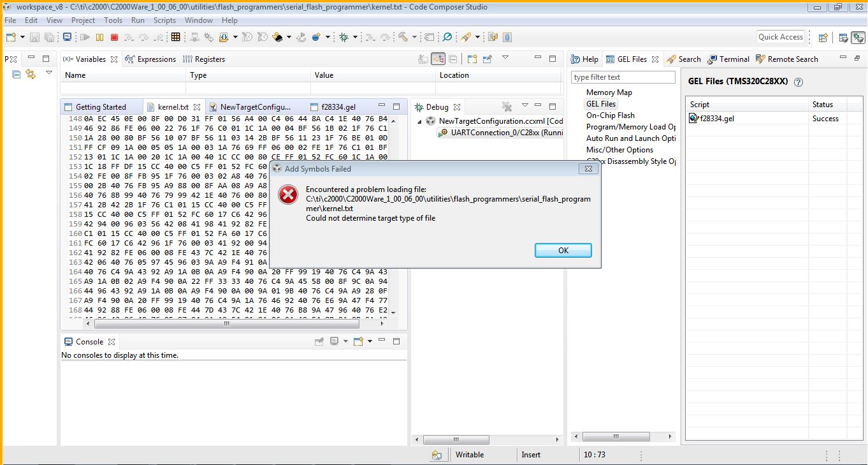This screenshot has height=465, width=868.
Task: Click the type filter text field
Action: coord(623,77)
